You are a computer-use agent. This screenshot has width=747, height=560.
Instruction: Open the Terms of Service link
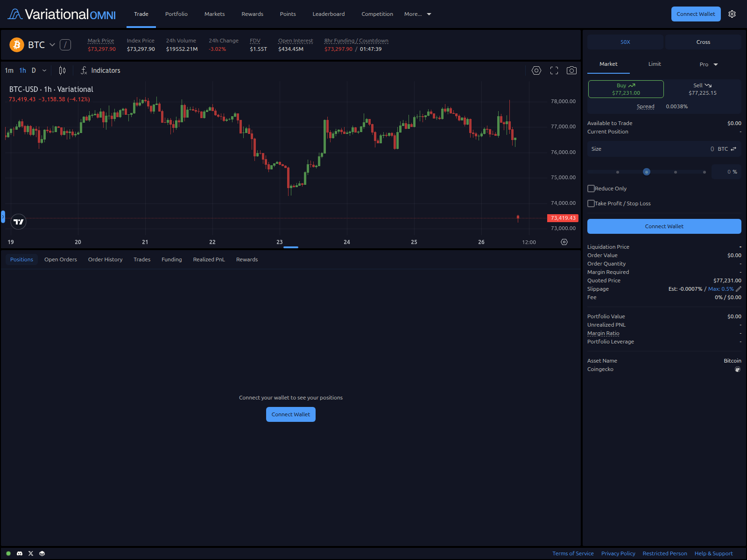(573, 553)
